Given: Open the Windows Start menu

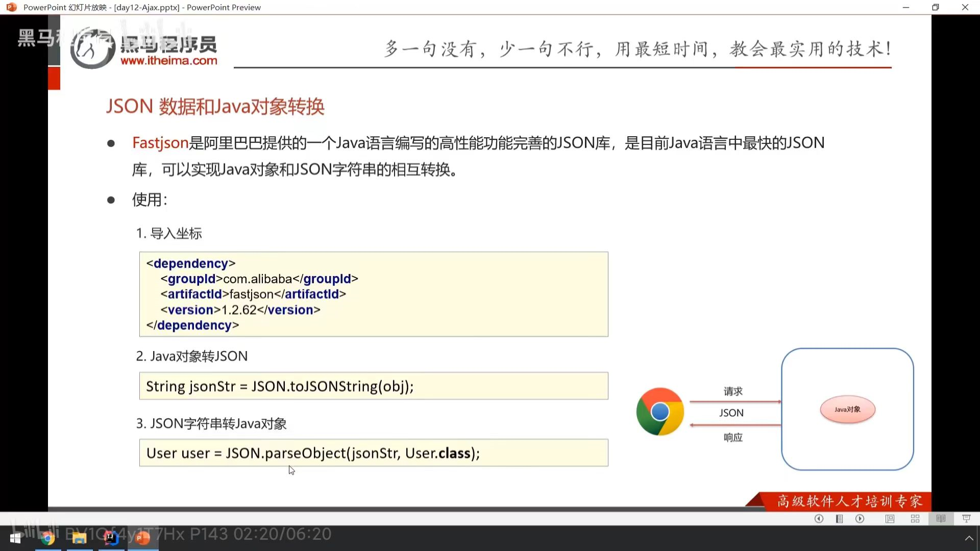Looking at the screenshot, I should point(15,538).
